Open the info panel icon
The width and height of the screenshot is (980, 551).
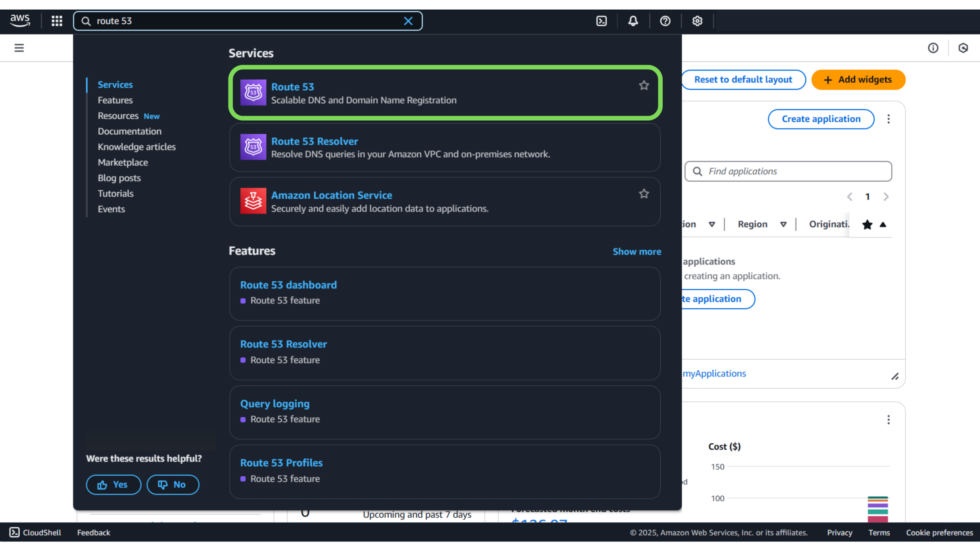click(x=933, y=48)
